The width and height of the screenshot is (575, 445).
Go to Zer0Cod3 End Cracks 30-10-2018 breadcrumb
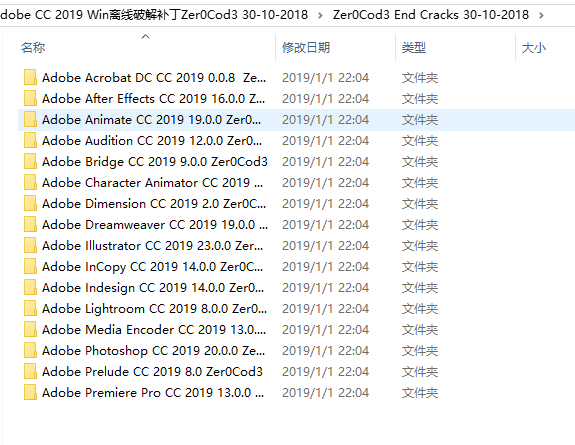(431, 15)
